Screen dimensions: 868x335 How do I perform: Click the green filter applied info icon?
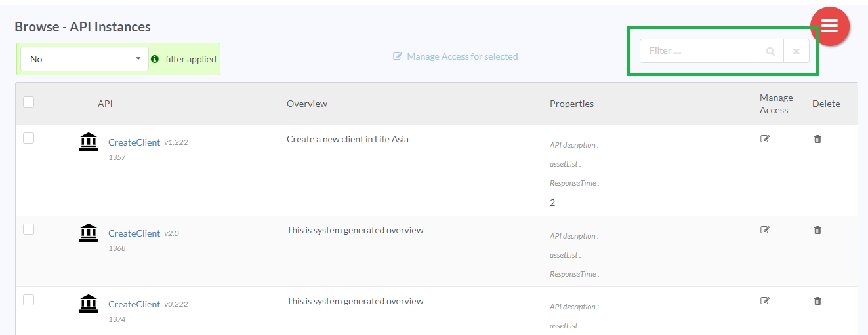click(155, 59)
